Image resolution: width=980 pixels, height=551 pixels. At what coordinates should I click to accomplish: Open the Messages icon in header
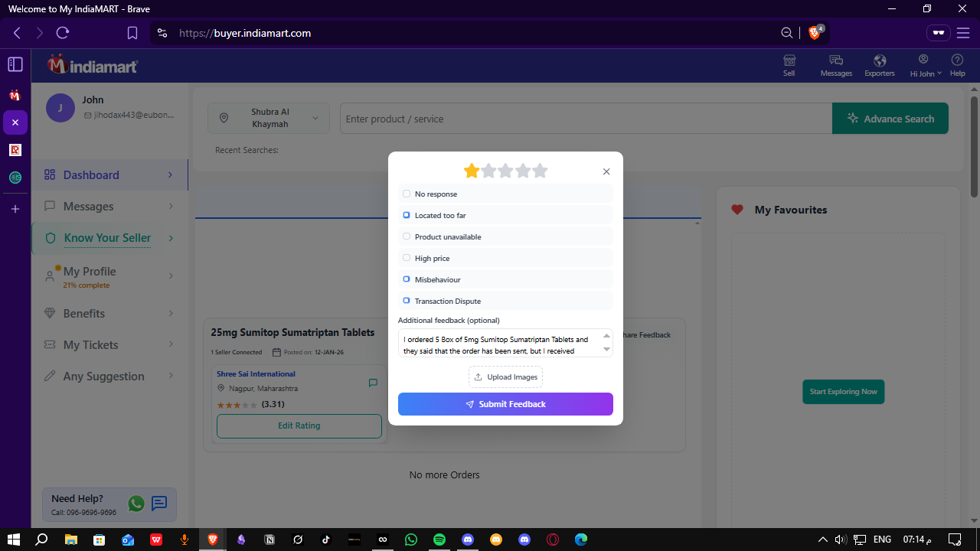[x=836, y=61]
